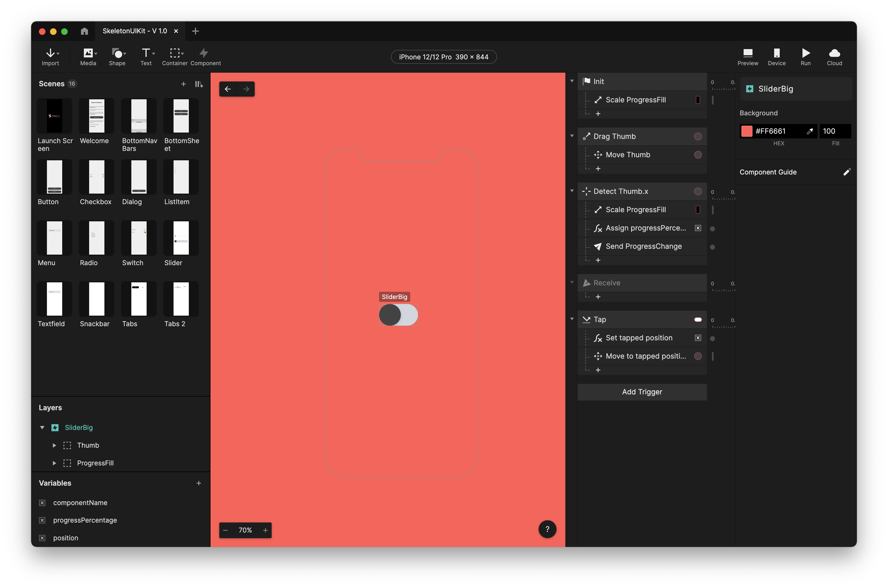Click the Media tool icon

(88, 53)
